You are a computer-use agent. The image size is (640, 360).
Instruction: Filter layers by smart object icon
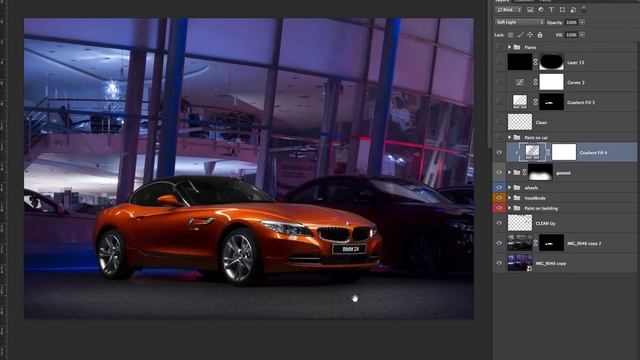pyautogui.click(x=573, y=9)
